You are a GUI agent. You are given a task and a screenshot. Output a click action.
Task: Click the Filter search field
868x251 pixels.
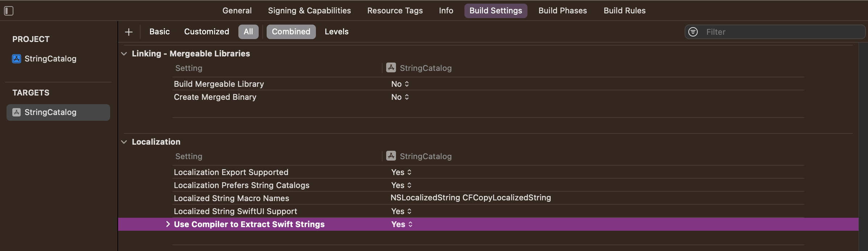pyautogui.click(x=783, y=32)
